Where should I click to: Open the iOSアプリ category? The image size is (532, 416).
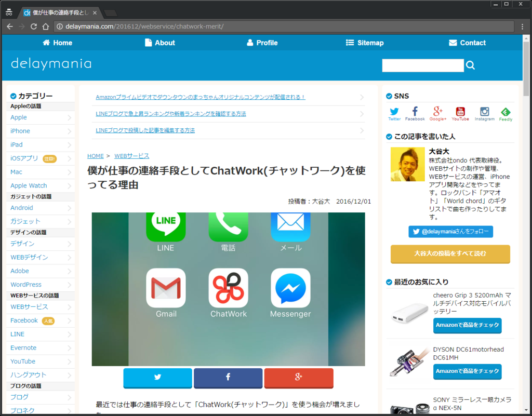pyautogui.click(x=41, y=158)
